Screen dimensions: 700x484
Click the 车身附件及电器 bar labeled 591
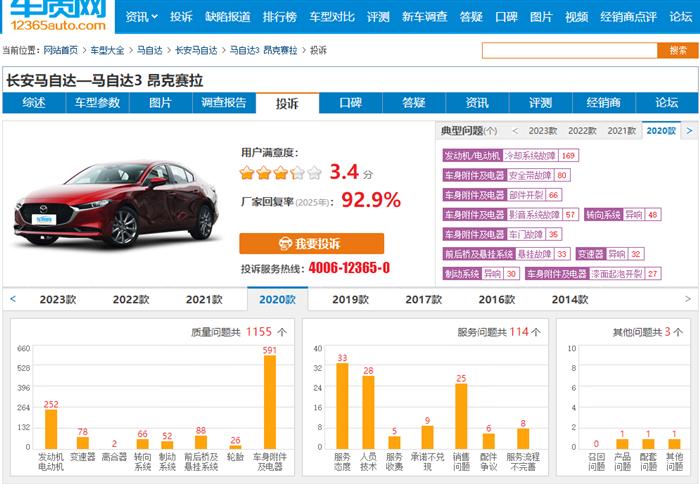pyautogui.click(x=270, y=402)
